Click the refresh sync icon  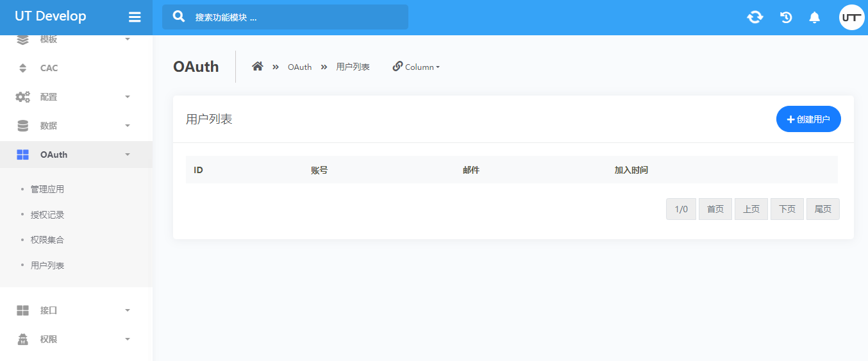[755, 17]
